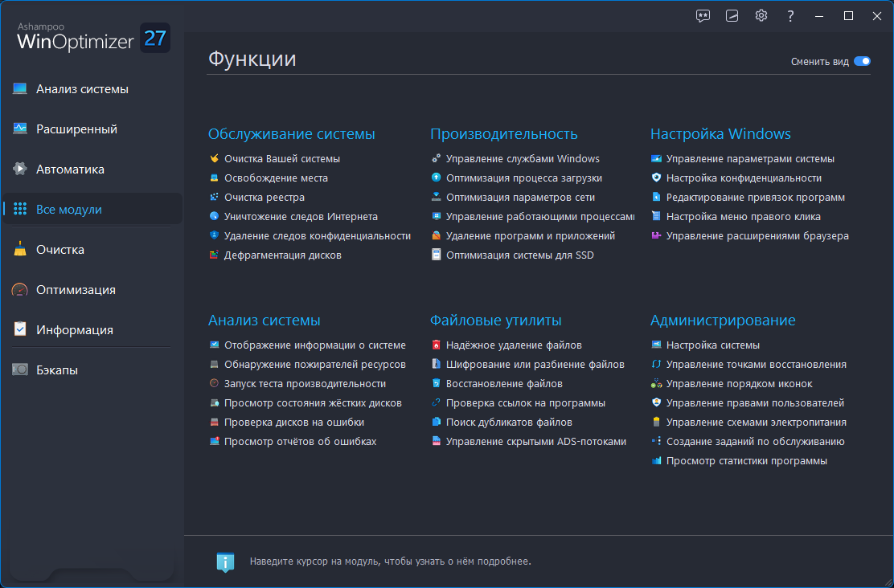Click the skin theme icon in title bar
Image resolution: width=894 pixels, height=588 pixels.
(x=732, y=16)
